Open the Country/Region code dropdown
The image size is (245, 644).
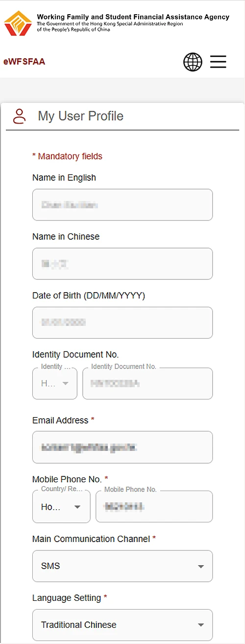tap(61, 507)
